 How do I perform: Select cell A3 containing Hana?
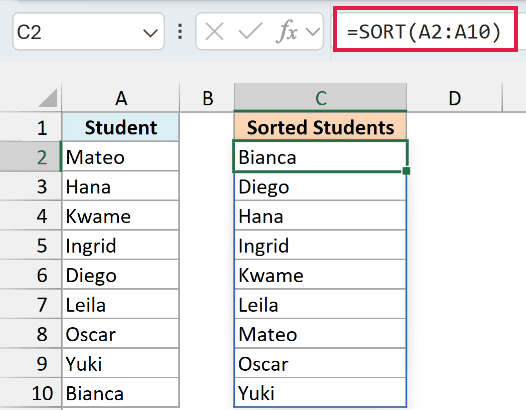tap(121, 186)
